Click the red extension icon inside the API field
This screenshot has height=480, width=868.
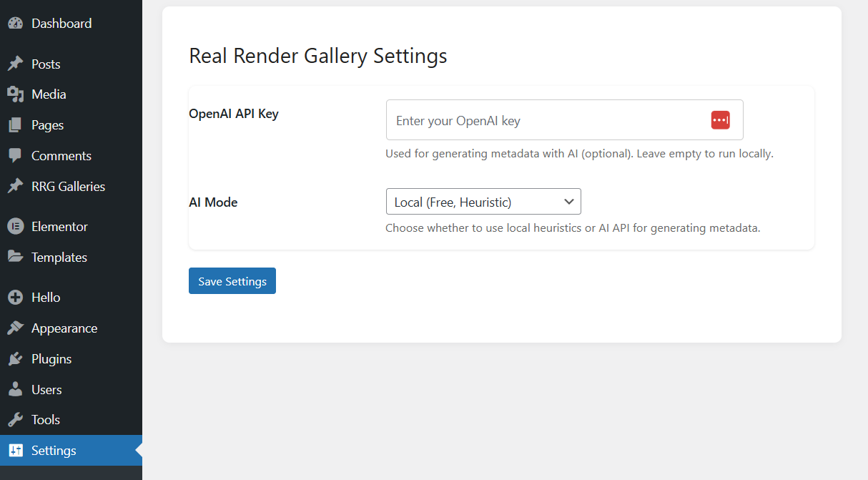click(x=721, y=119)
